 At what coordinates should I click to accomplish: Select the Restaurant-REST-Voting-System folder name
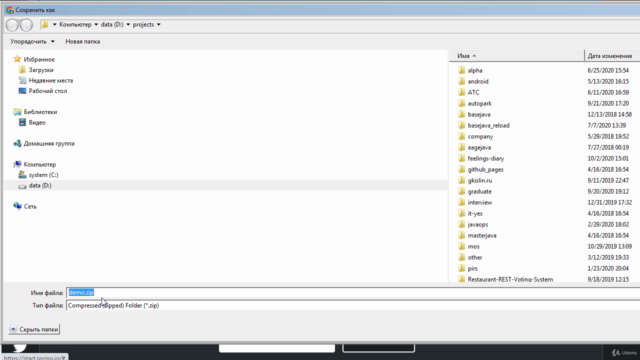(x=510, y=279)
